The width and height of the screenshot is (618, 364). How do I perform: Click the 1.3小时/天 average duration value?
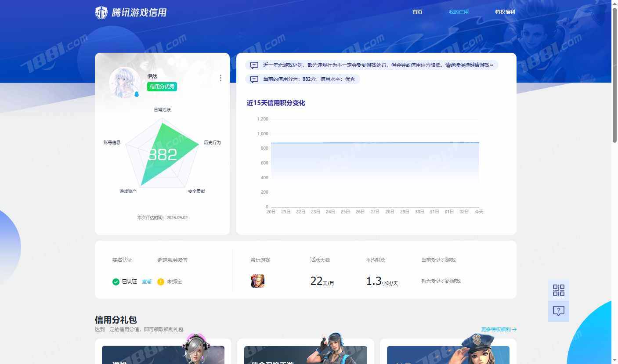[382, 281]
